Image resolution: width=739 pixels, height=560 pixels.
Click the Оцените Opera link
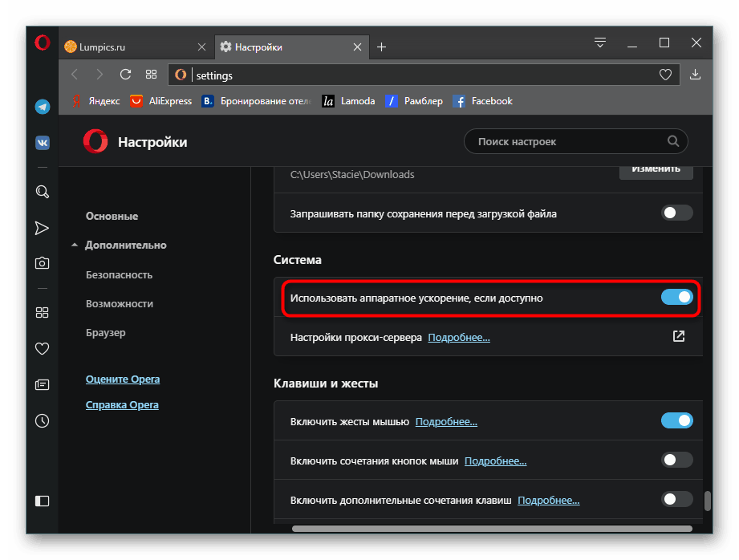[123, 379]
